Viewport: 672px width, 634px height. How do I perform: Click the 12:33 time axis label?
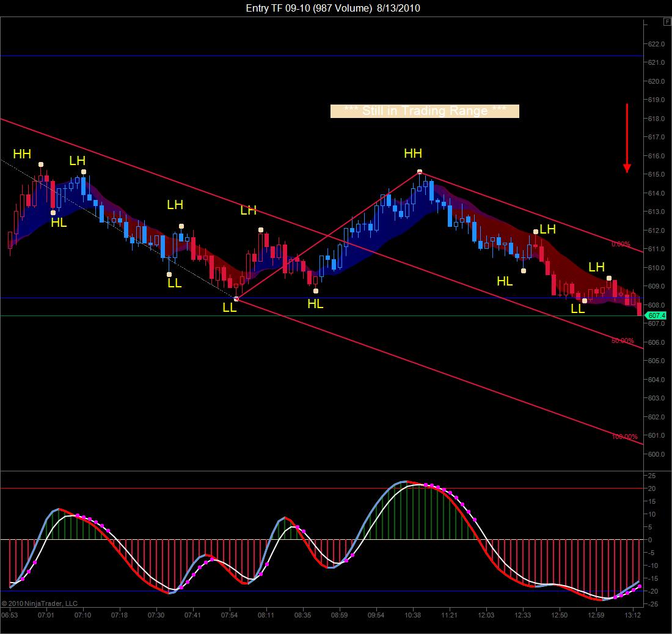tap(523, 615)
